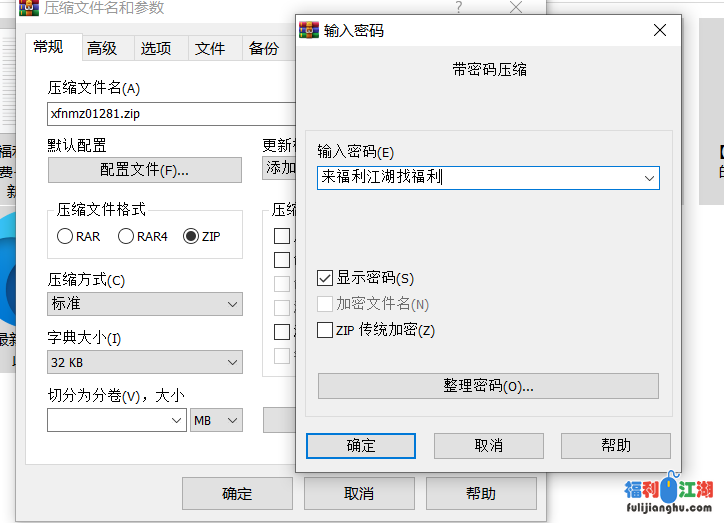Click the archive name field xfnmz01281.zip

[170, 114]
